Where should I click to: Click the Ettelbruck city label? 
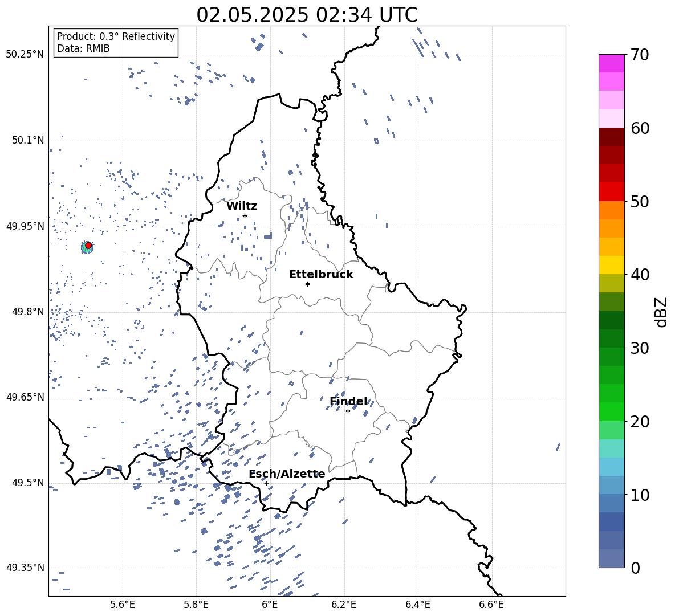tap(321, 275)
